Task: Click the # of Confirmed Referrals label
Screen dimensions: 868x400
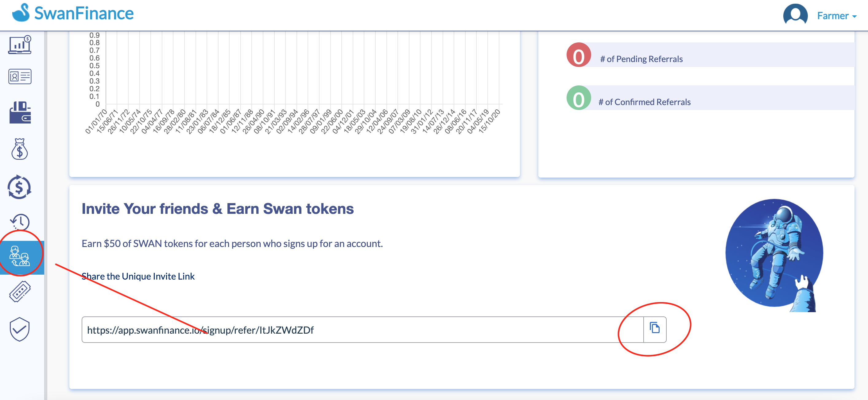Action: [x=644, y=102]
